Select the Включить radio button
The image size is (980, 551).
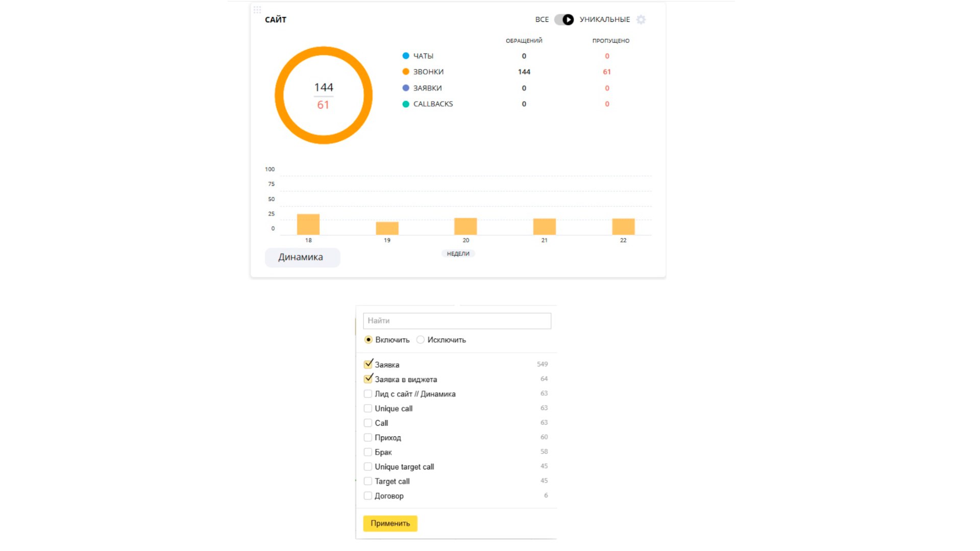(x=368, y=340)
